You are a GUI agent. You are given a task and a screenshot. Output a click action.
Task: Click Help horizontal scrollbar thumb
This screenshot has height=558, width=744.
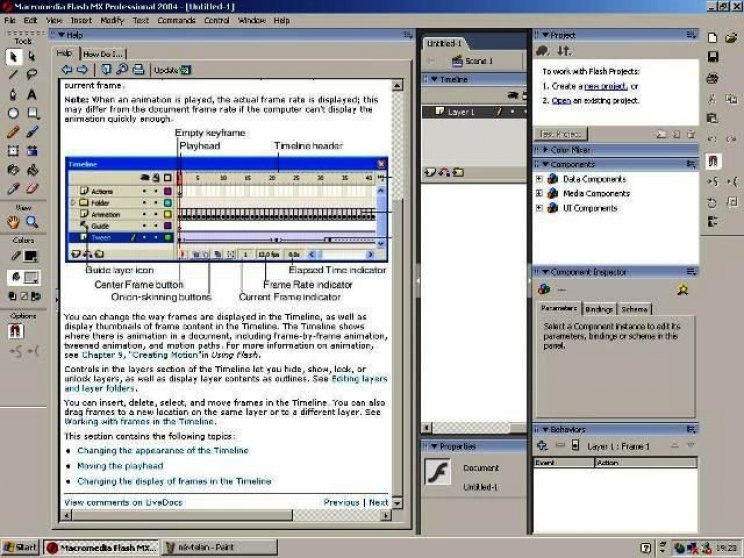pyautogui.click(x=182, y=515)
